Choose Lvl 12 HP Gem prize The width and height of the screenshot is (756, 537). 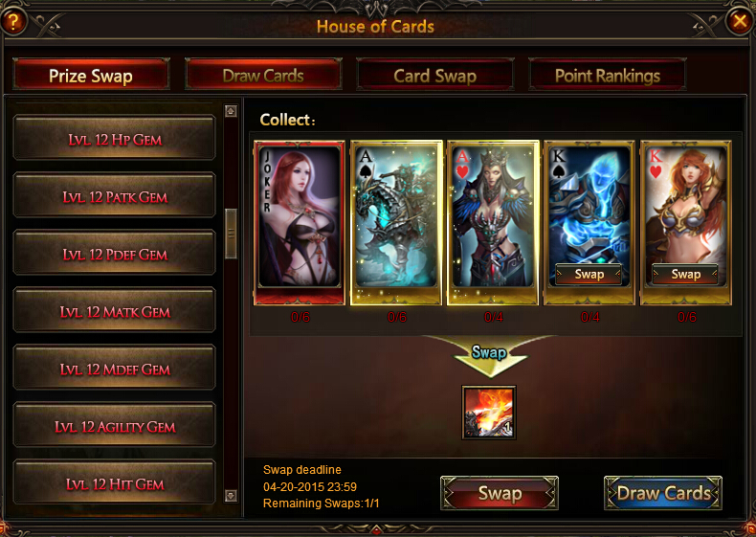tap(114, 138)
